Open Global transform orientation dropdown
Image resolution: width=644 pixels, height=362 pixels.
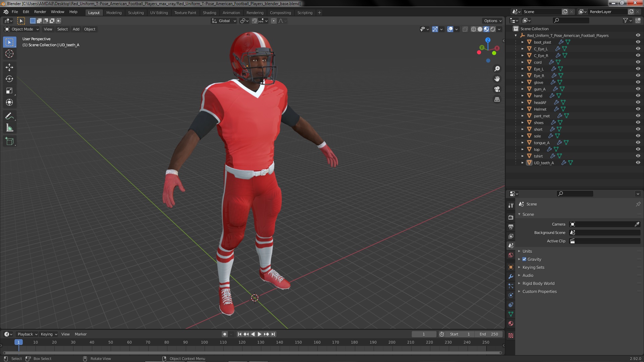(224, 21)
